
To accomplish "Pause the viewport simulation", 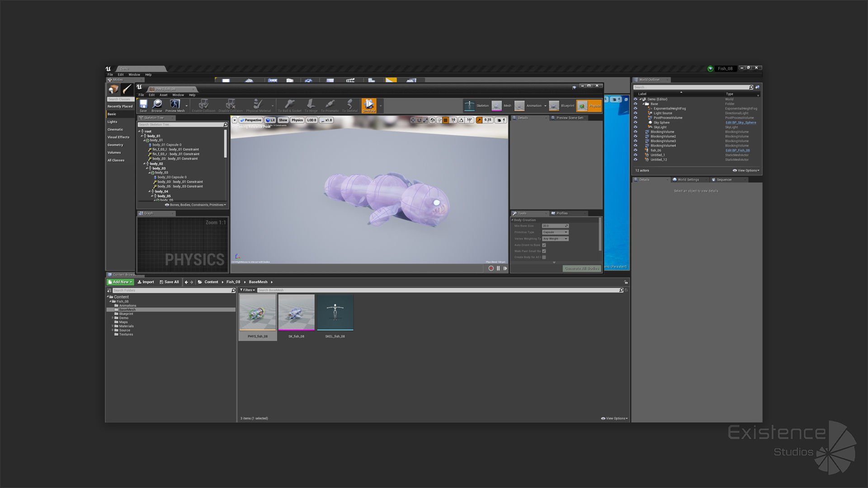I will (498, 268).
